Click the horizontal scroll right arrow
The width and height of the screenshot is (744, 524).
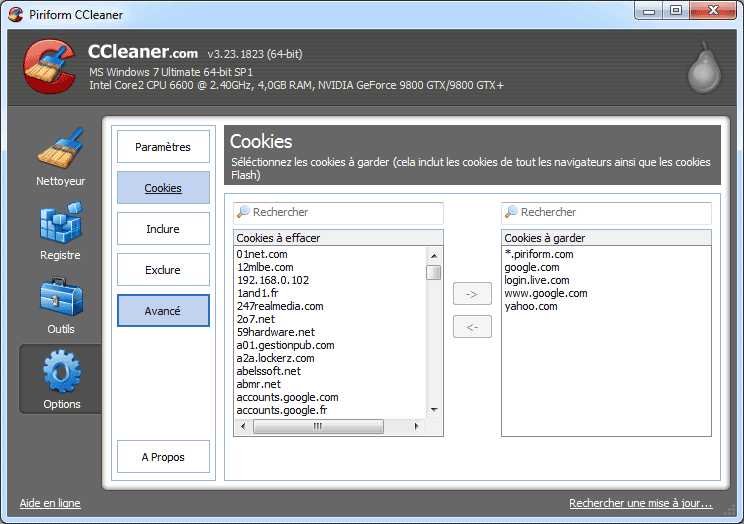tap(417, 426)
